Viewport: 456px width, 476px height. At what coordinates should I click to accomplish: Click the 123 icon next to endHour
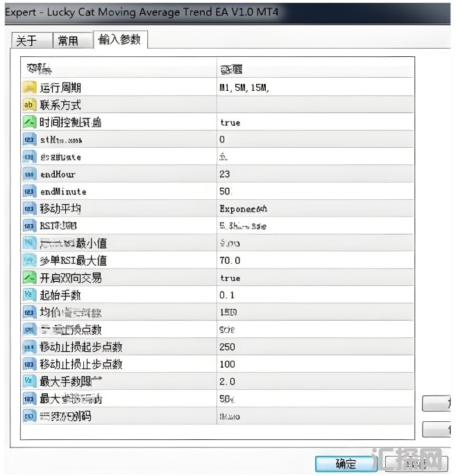(x=29, y=174)
